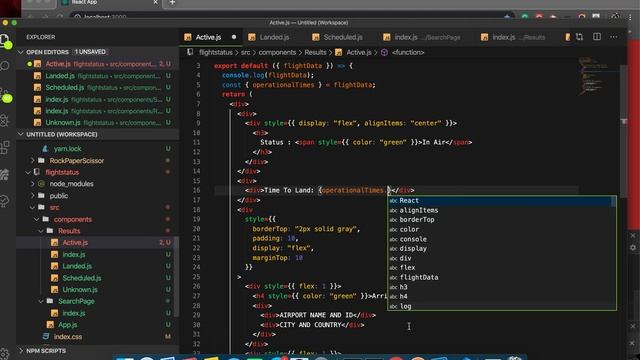Collapse the Open Editors section
This screenshot has width=640, height=360.
pos(21,52)
